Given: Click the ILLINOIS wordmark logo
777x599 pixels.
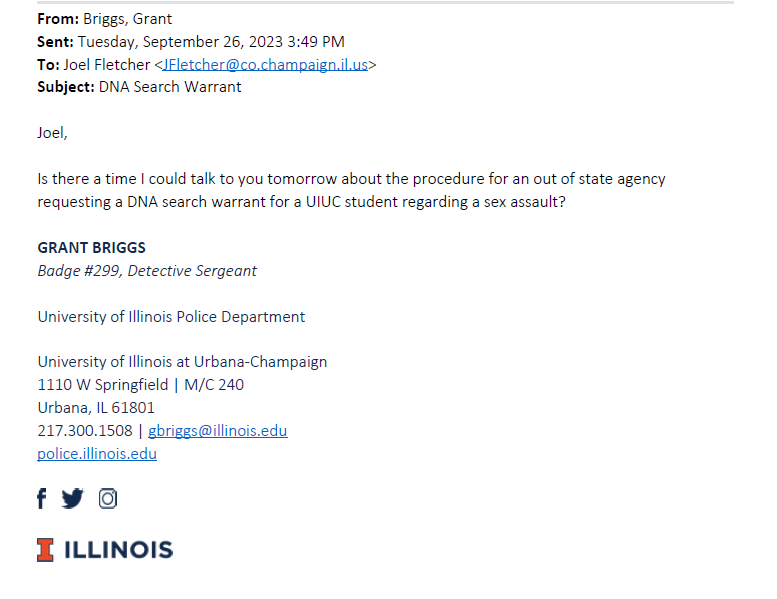Looking at the screenshot, I should (118, 550).
